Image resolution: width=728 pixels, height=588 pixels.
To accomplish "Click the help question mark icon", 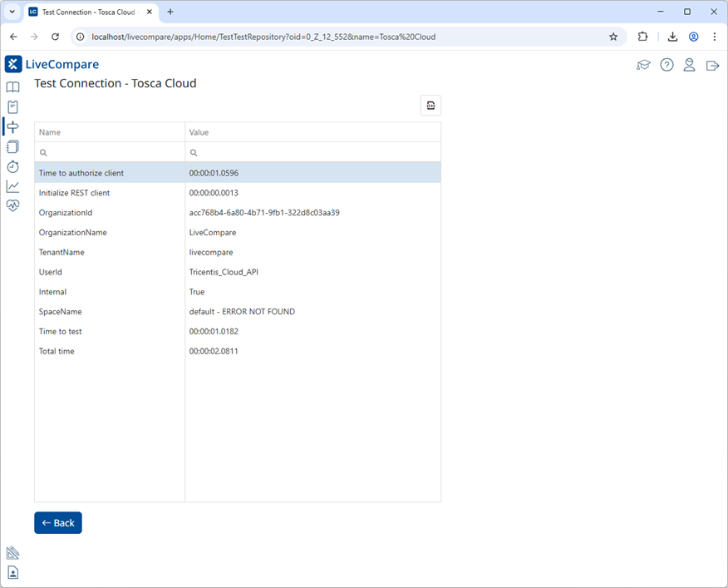I will [x=667, y=65].
